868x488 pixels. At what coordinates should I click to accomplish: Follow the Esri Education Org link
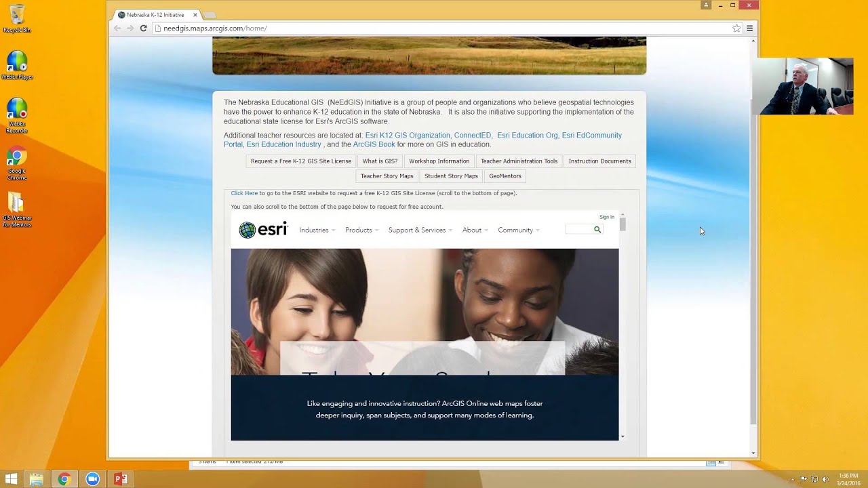pyautogui.click(x=527, y=136)
